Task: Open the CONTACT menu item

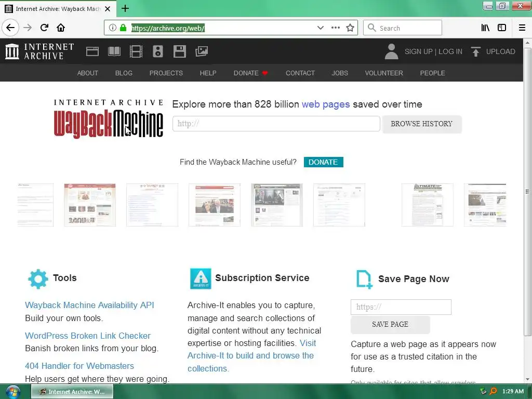Action: [x=300, y=73]
